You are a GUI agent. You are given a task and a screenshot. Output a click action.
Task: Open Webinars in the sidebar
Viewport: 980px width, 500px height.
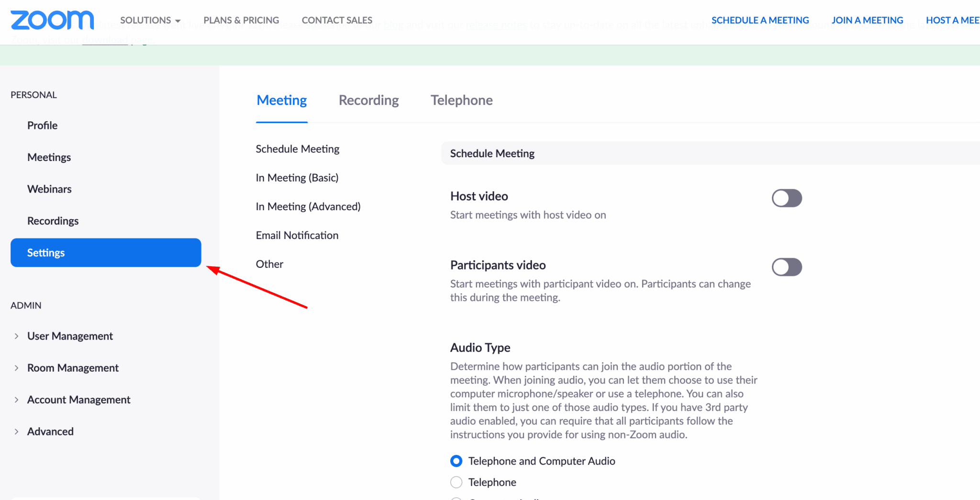coord(49,189)
